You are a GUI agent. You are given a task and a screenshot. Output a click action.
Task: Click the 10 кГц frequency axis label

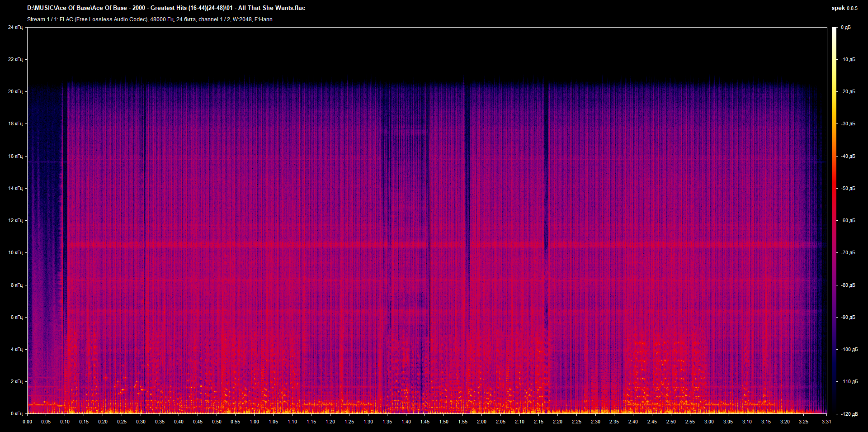tap(15, 252)
